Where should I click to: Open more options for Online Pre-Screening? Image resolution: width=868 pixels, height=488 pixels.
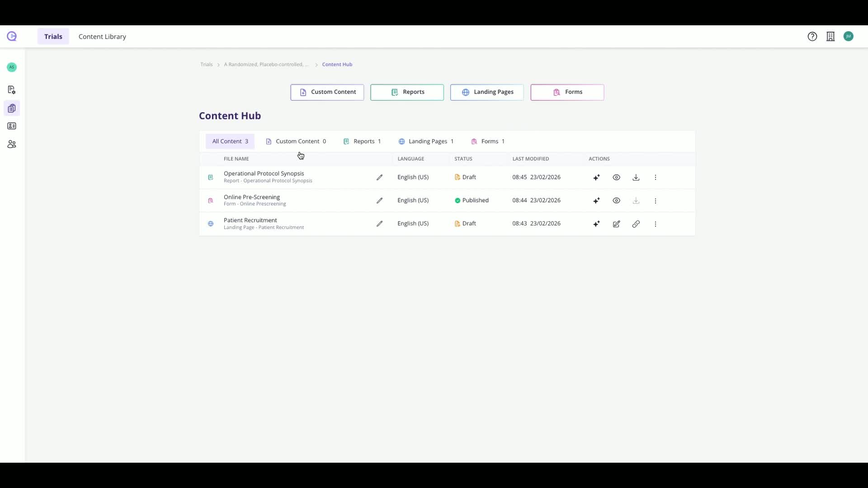655,201
